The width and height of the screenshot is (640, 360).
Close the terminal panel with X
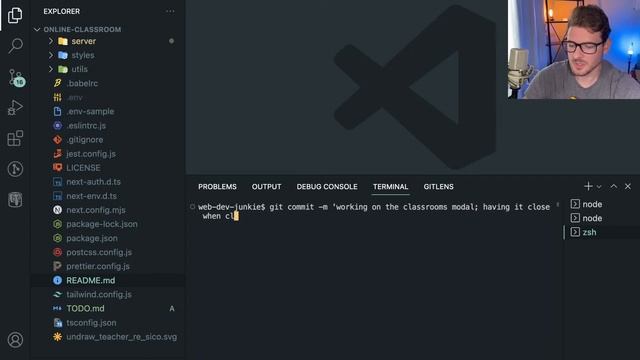628,187
